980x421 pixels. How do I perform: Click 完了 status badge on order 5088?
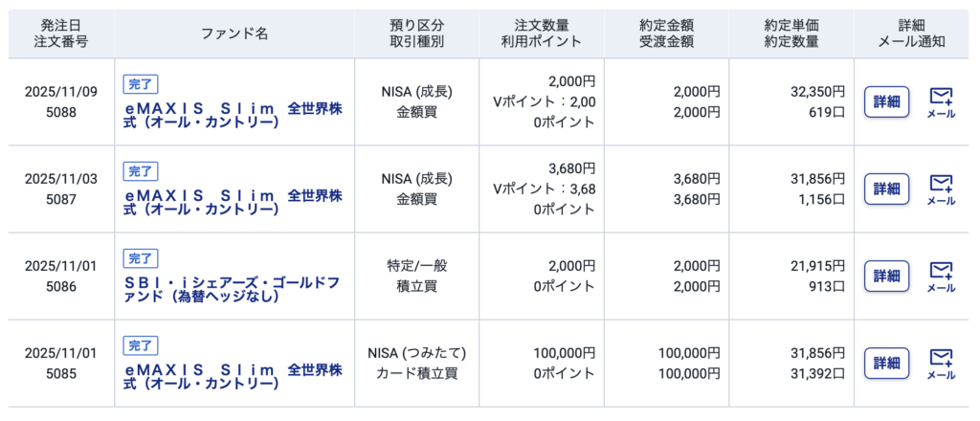point(141,84)
